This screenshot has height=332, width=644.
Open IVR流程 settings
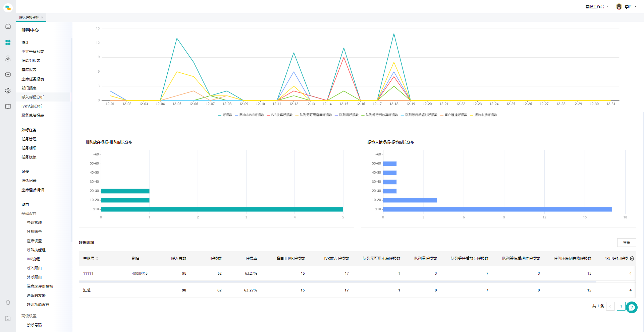tap(33, 259)
